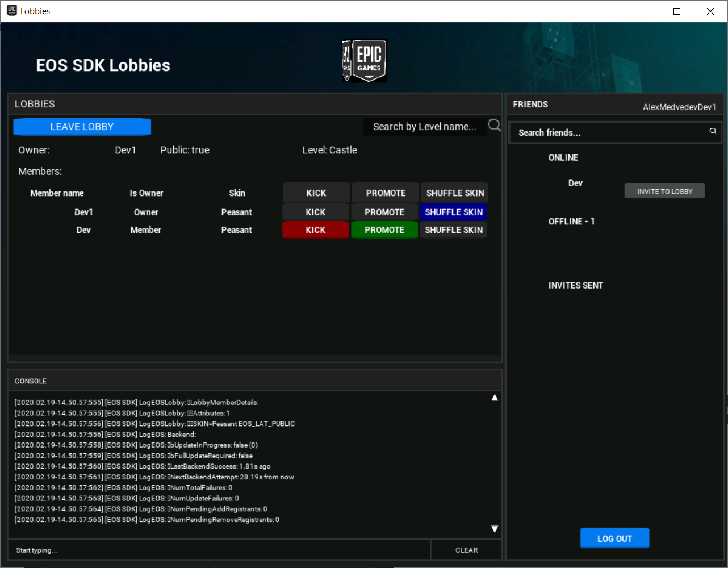Leave the current lobby

[x=82, y=126]
